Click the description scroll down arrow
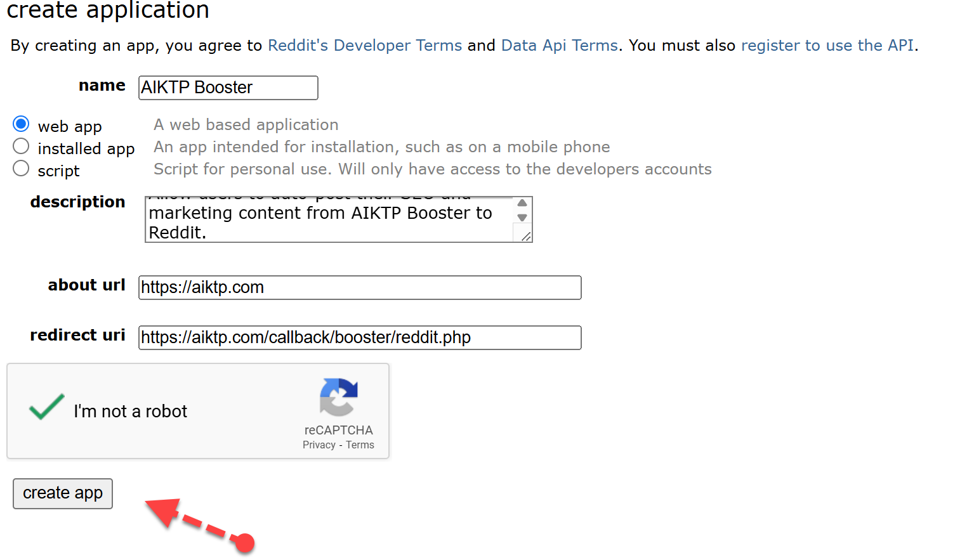Viewport: 974px width, 560px height. pyautogui.click(x=522, y=218)
